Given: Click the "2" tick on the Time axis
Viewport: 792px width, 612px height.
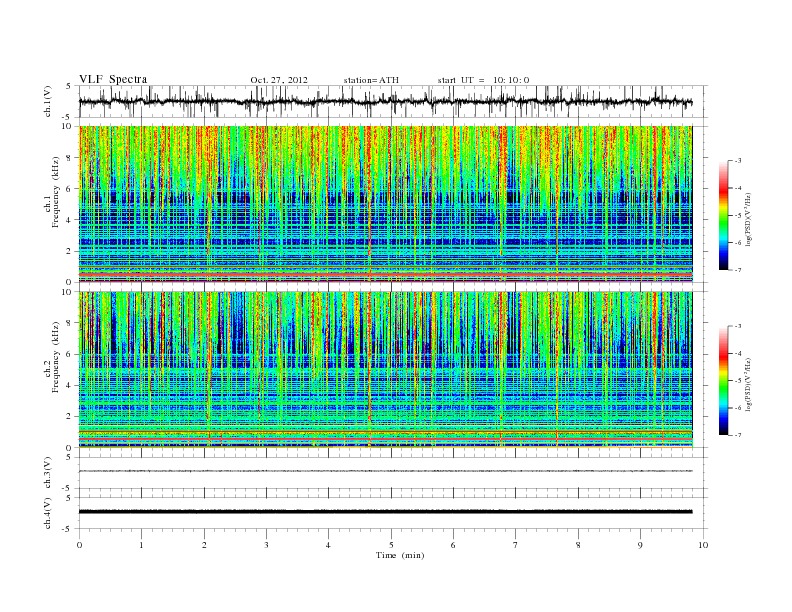Looking at the screenshot, I should (204, 545).
